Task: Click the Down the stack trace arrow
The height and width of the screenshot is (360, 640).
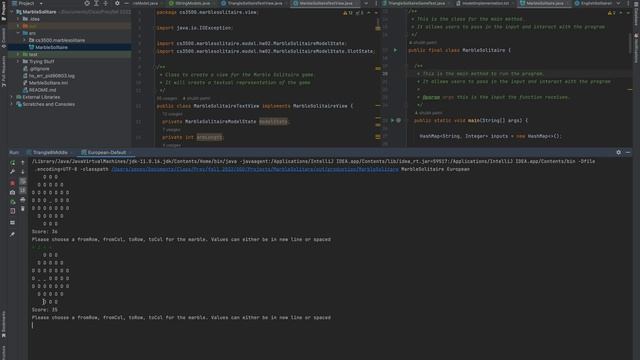Action: 23,172
